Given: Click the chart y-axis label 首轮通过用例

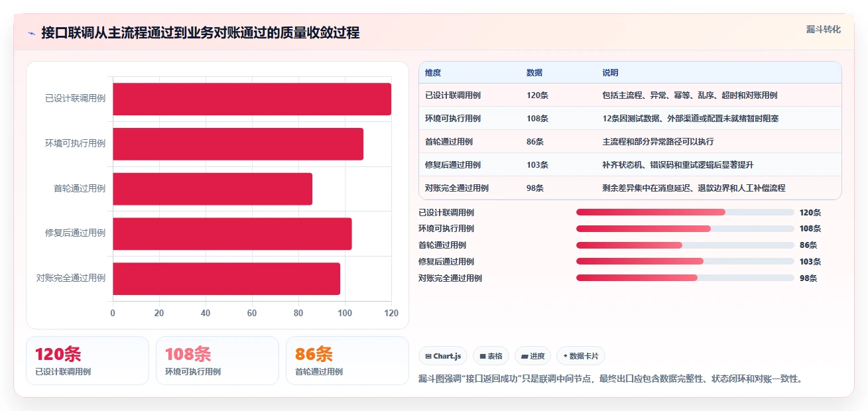Looking at the screenshot, I should [x=80, y=189].
